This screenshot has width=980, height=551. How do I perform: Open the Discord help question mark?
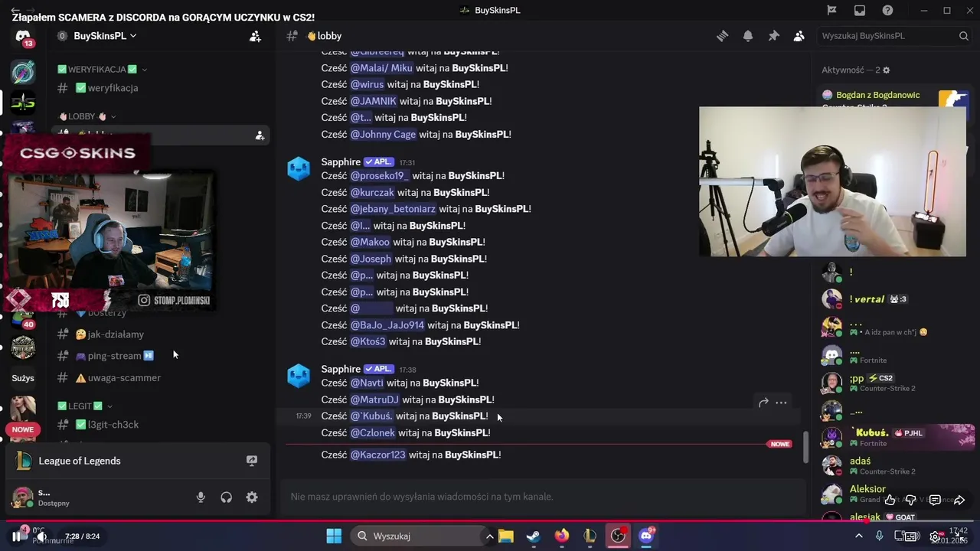[887, 10]
